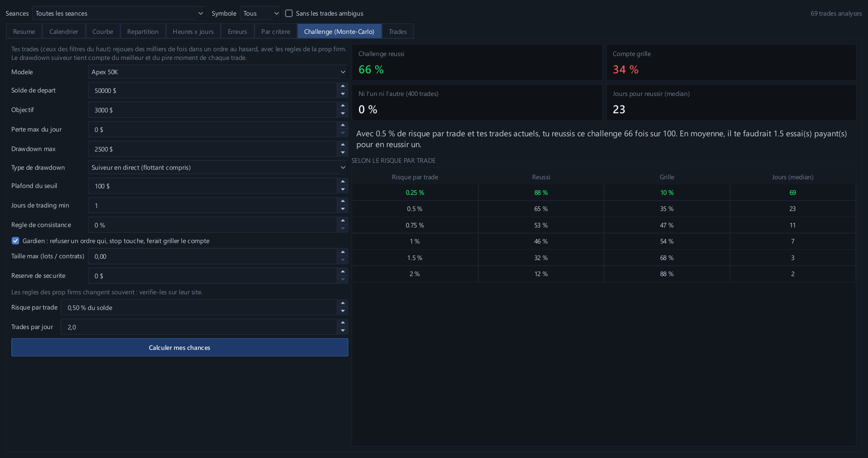Screen dimensions: 868x458
Task: Increase Jours de trading min
Action: [x=343, y=201]
